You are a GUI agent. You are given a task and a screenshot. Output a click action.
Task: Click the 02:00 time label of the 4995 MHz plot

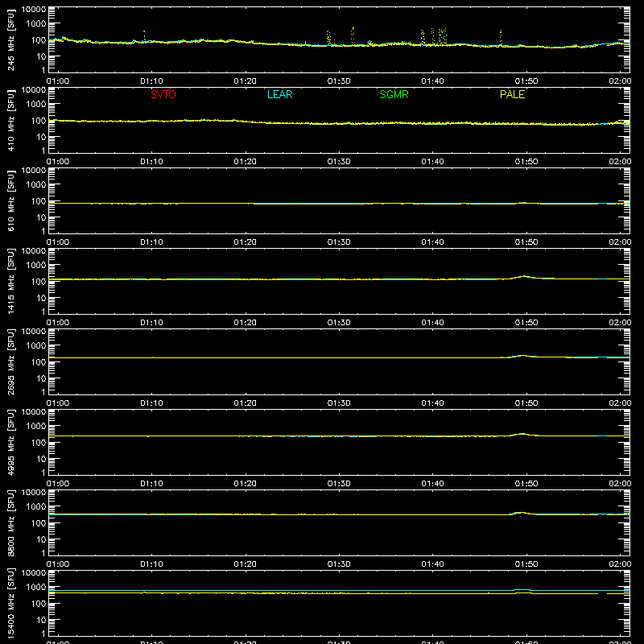point(620,484)
